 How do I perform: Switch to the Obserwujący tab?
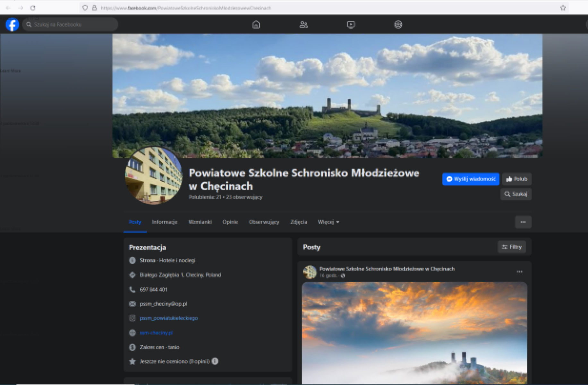[264, 222]
